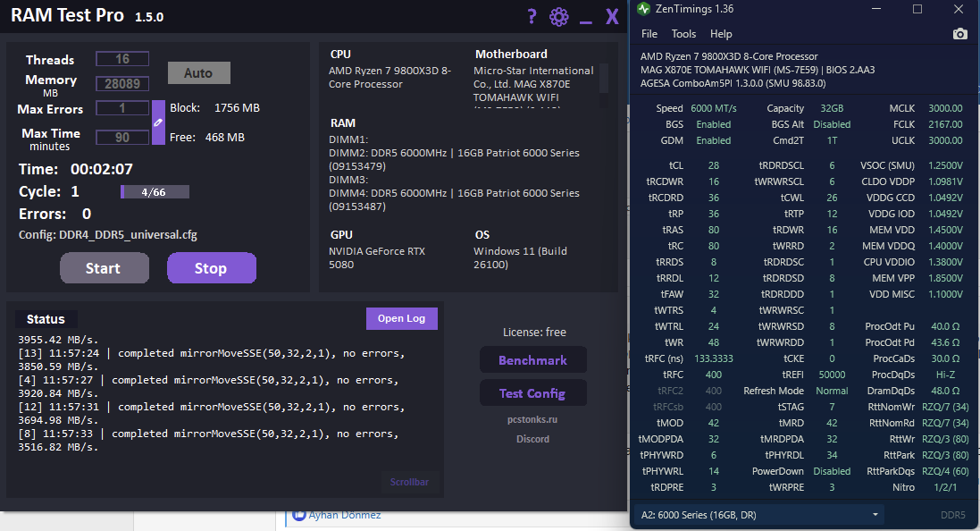Click the Cmd2T value 1T
The height and width of the screenshot is (531, 980).
click(832, 140)
